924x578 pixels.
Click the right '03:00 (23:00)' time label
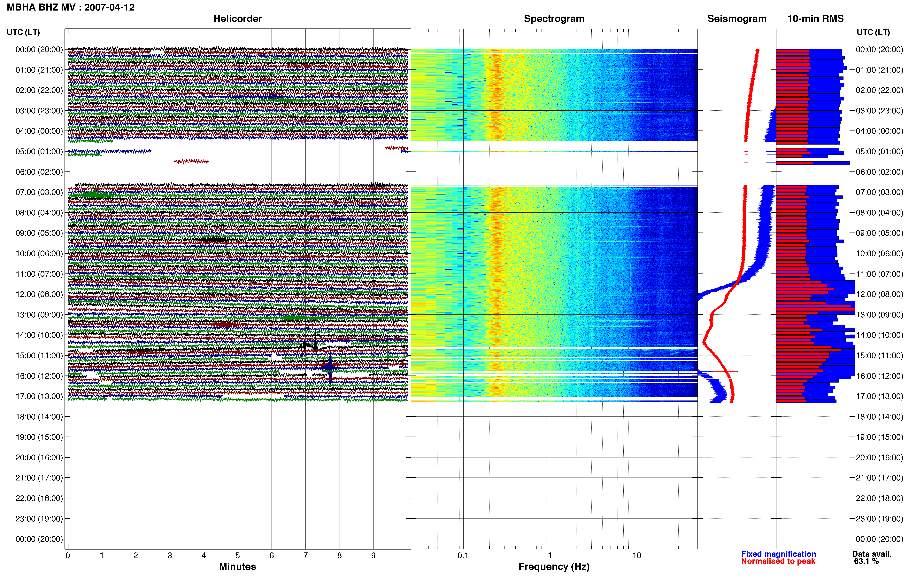879,111
